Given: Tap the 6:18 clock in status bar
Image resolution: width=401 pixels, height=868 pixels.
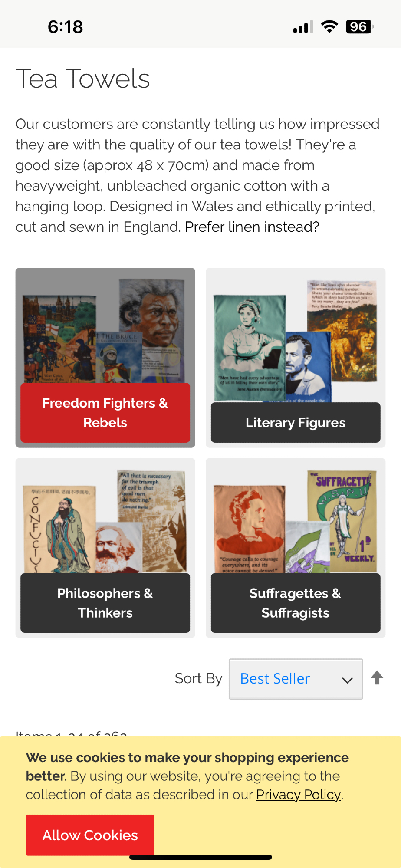Looking at the screenshot, I should (65, 27).
